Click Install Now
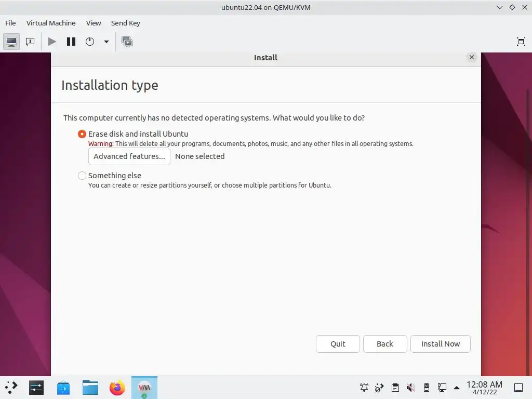 441,344
